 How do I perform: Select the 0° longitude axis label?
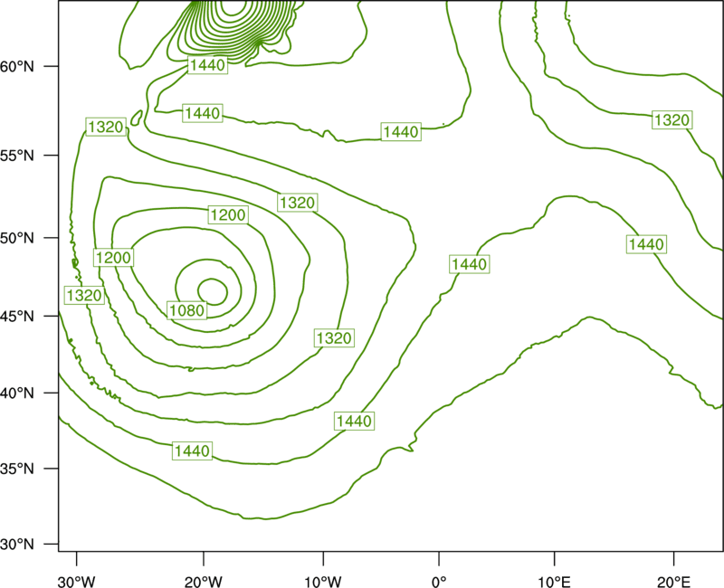click(439, 582)
